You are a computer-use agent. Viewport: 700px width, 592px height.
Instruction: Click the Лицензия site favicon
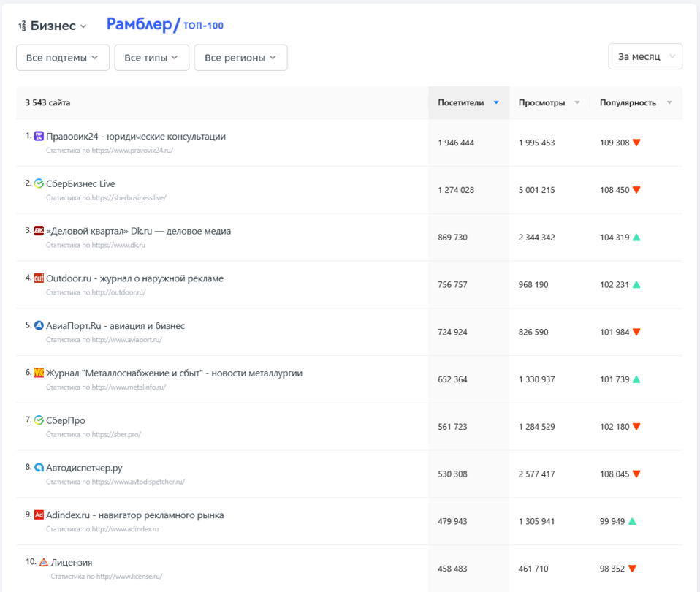pos(43,562)
